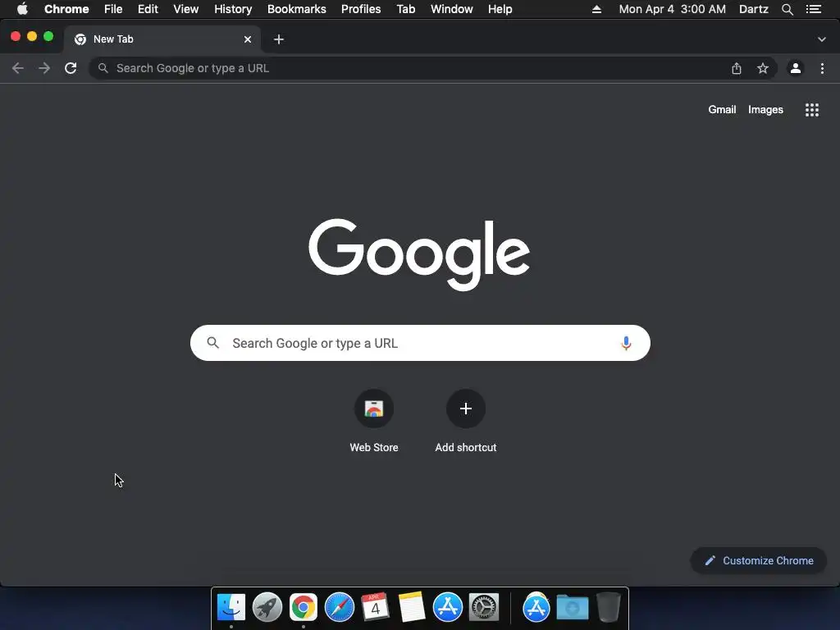This screenshot has height=630, width=840.
Task: Open the View menu
Action: coord(186,9)
